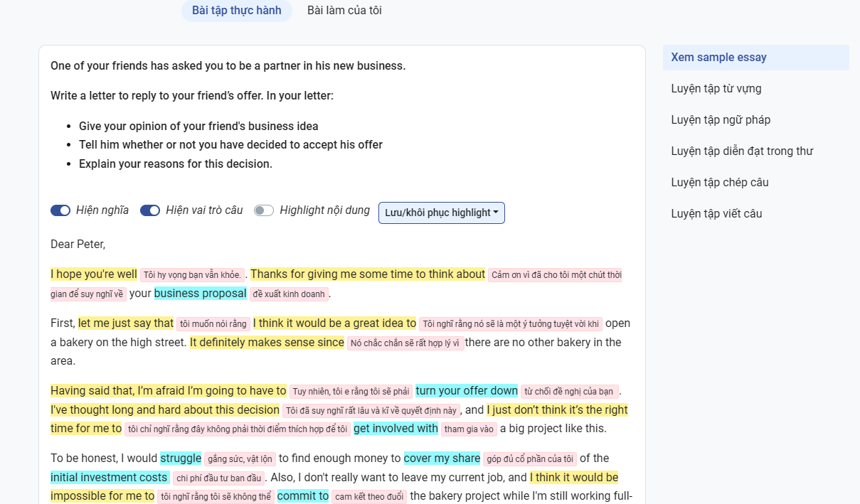Screen dimensions: 860x504
Task: Click the phrase 'Having said that, I'm afraid I'm going to have to'
Action: [169, 391]
